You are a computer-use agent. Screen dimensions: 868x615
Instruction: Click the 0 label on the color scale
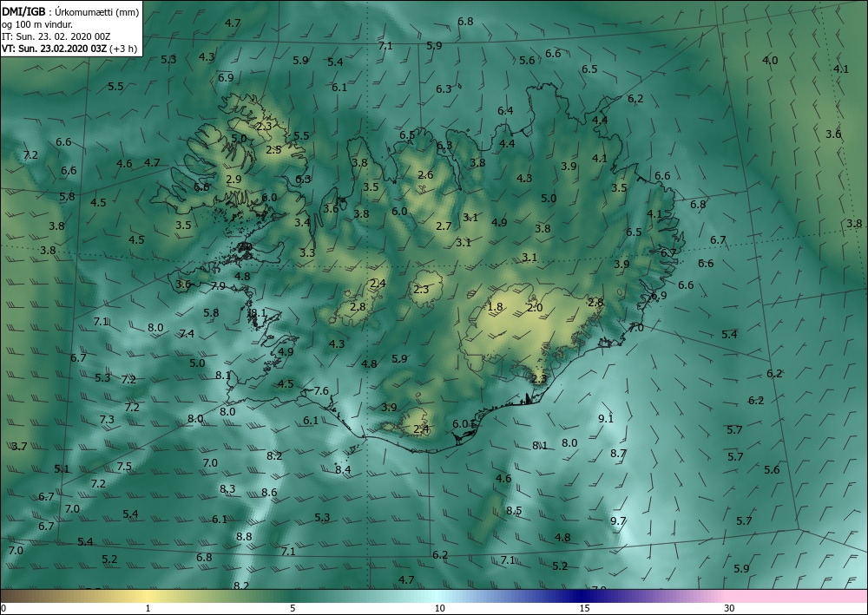pos(3,609)
